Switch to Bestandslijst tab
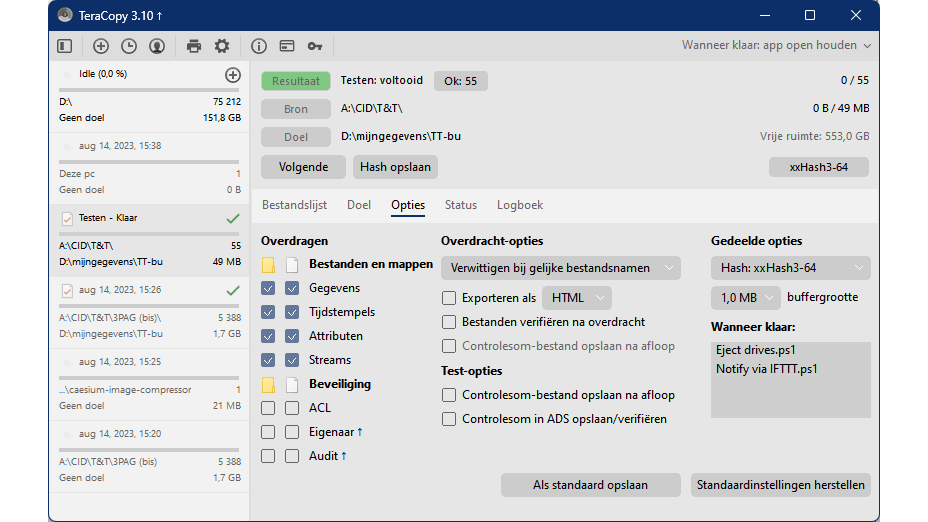The image size is (928, 522). tap(294, 205)
